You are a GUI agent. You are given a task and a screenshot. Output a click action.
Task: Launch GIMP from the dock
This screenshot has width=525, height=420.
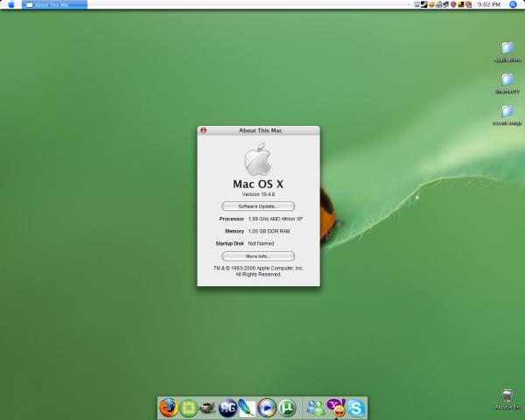tap(207, 408)
